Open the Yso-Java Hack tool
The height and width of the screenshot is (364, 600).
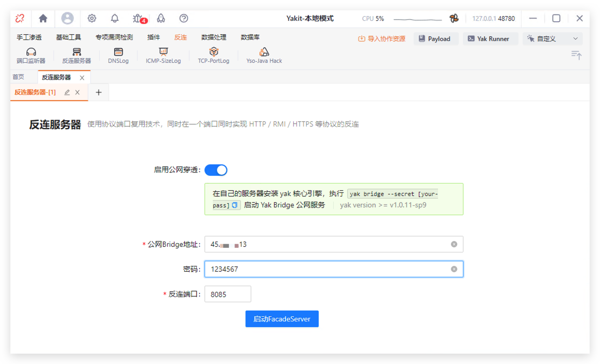264,55
